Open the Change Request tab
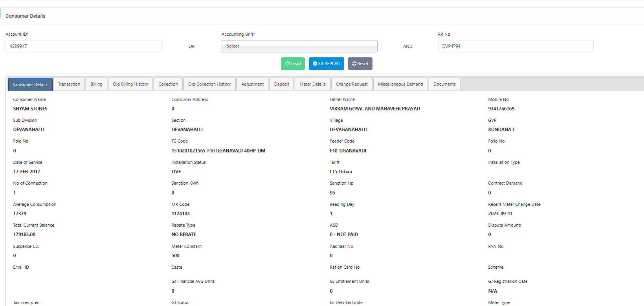Viewport: 644px width, 306px height. click(x=352, y=84)
